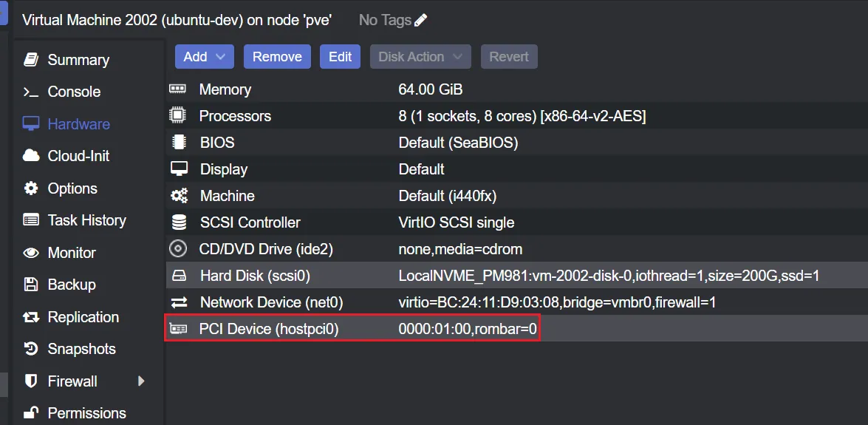This screenshot has height=425, width=868.
Task: Switch to the Task History tab
Action: 86,220
